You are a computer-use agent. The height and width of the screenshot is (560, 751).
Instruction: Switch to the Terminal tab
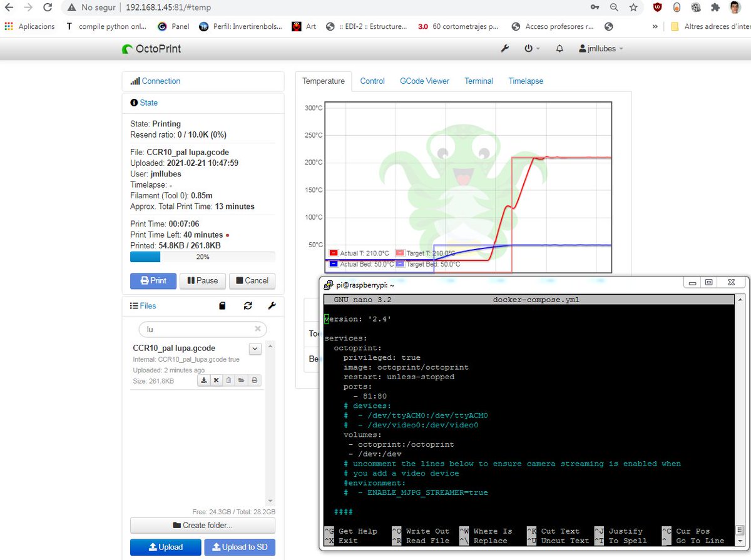tap(479, 81)
